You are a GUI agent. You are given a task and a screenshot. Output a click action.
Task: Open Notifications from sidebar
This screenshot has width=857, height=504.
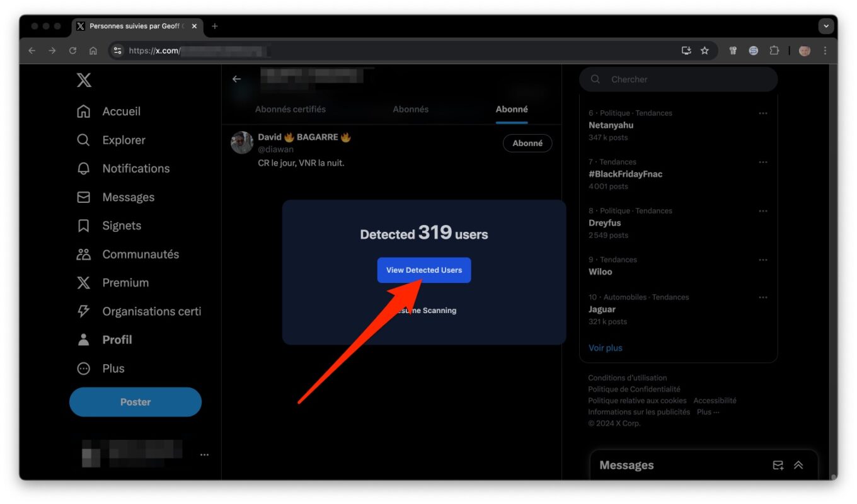click(x=123, y=168)
